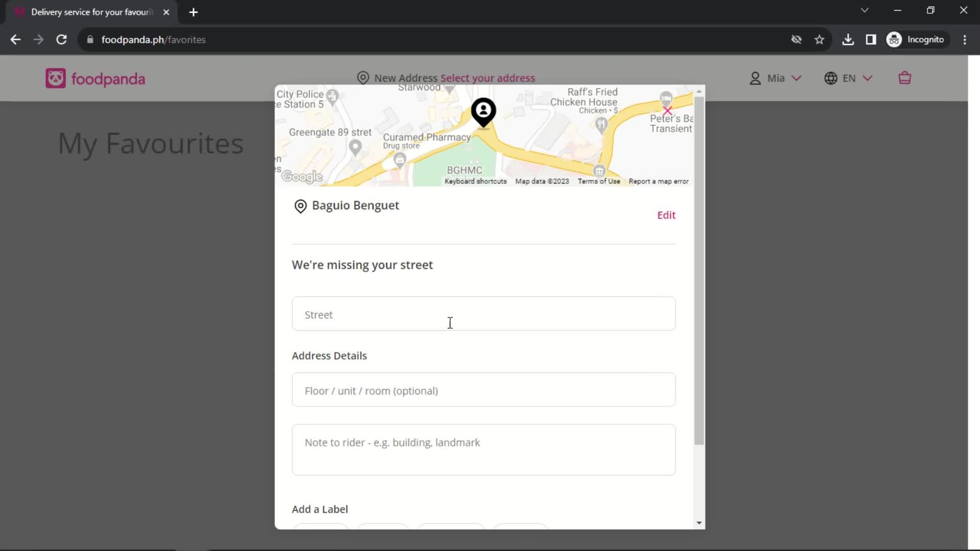Click Greengate 89 stret map pin
The image size is (980, 551).
(x=355, y=147)
